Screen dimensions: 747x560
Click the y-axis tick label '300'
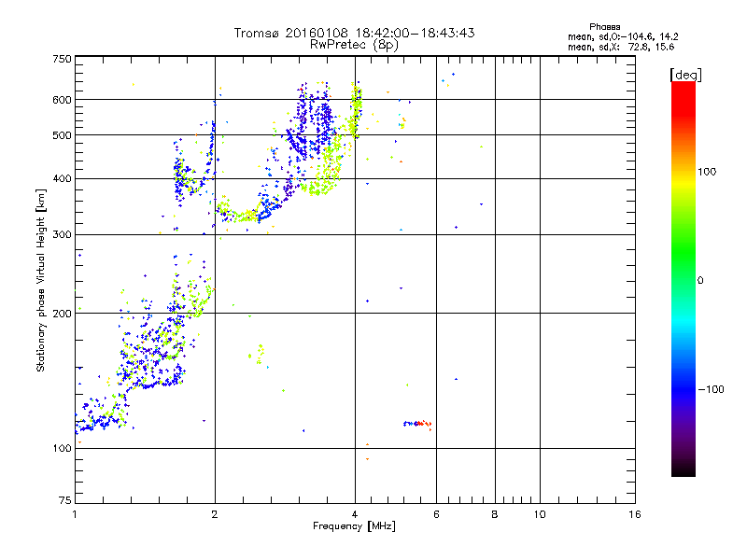pos(62,234)
